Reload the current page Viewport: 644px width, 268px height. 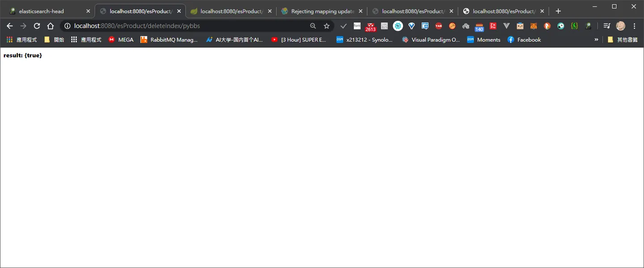pos(37,26)
